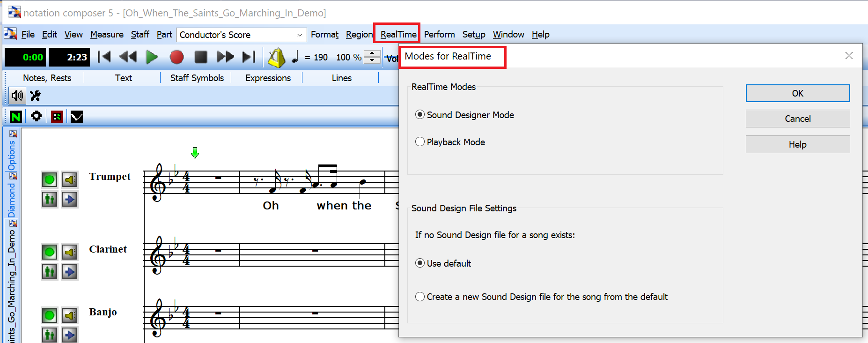Expand the Staff Symbols palette tab

(197, 78)
